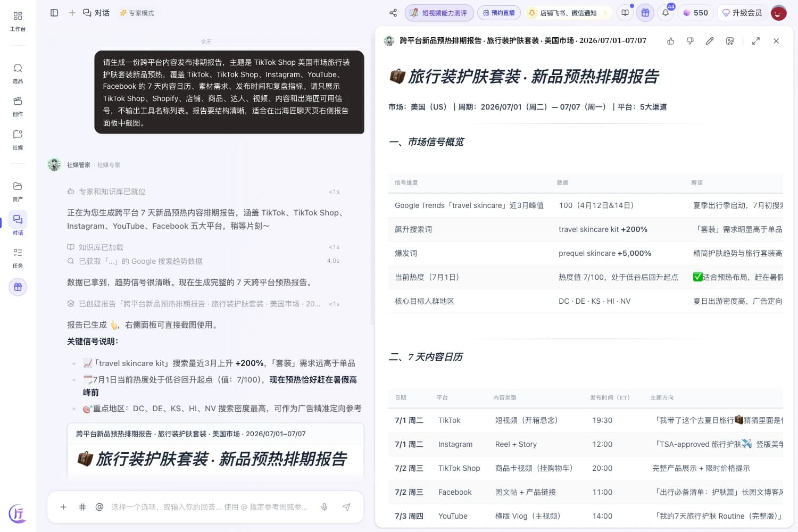
Task: Open the 任务 tasks section
Action: 18,258
